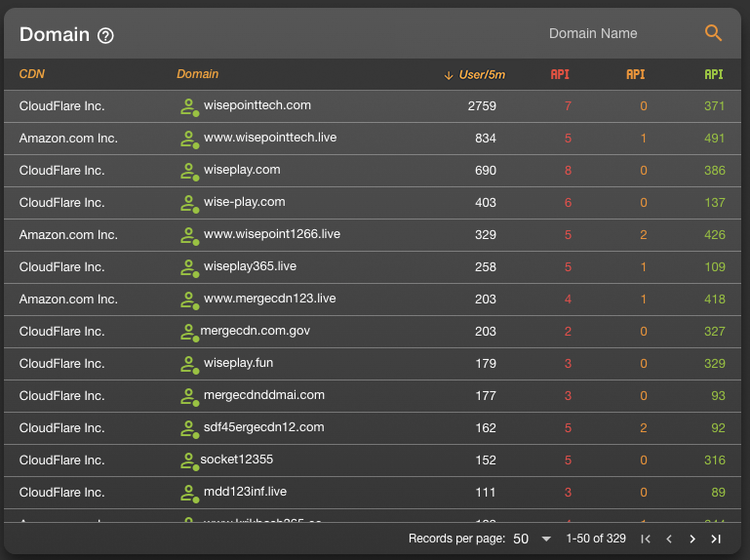Open the Domain help question-mark icon

click(105, 35)
